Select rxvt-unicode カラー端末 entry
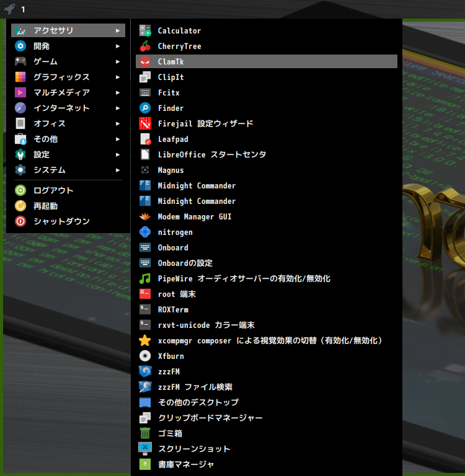 tap(267, 325)
